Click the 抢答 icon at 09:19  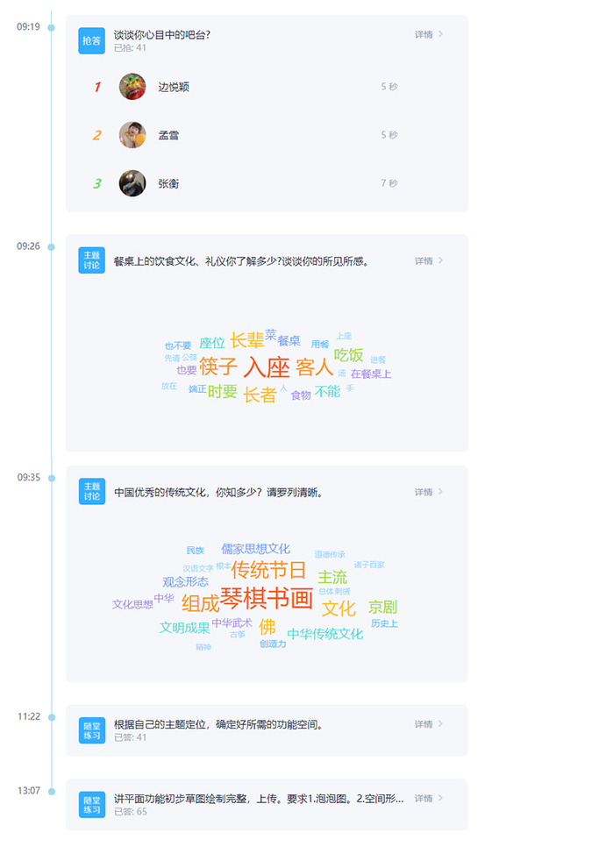pyautogui.click(x=91, y=40)
